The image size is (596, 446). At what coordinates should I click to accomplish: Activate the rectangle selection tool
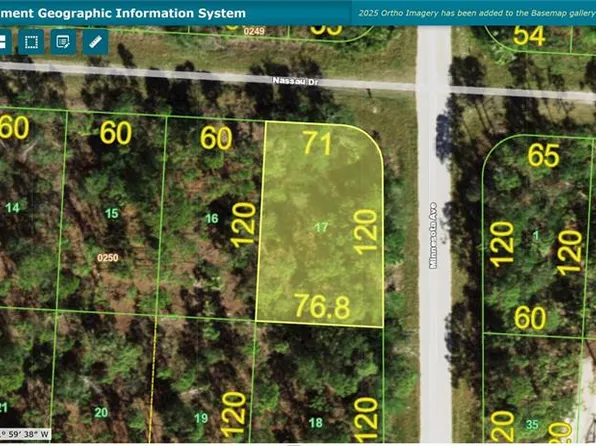(31, 42)
